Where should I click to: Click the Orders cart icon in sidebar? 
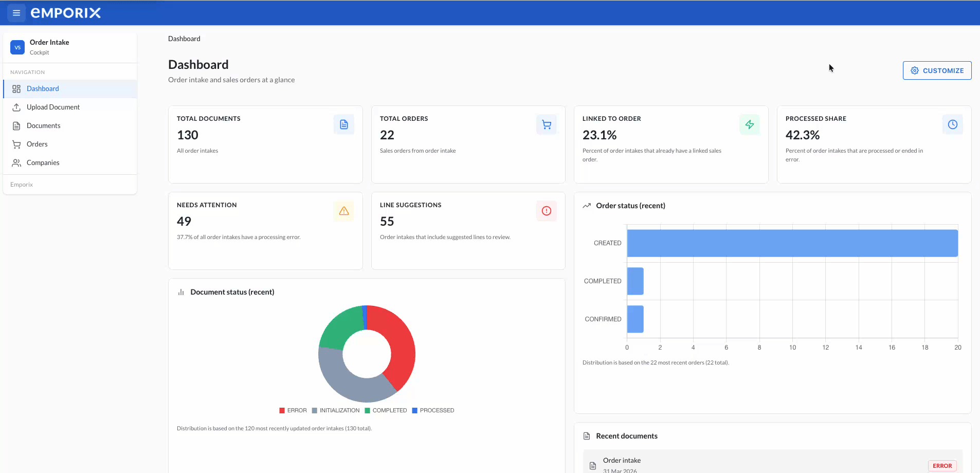point(16,144)
